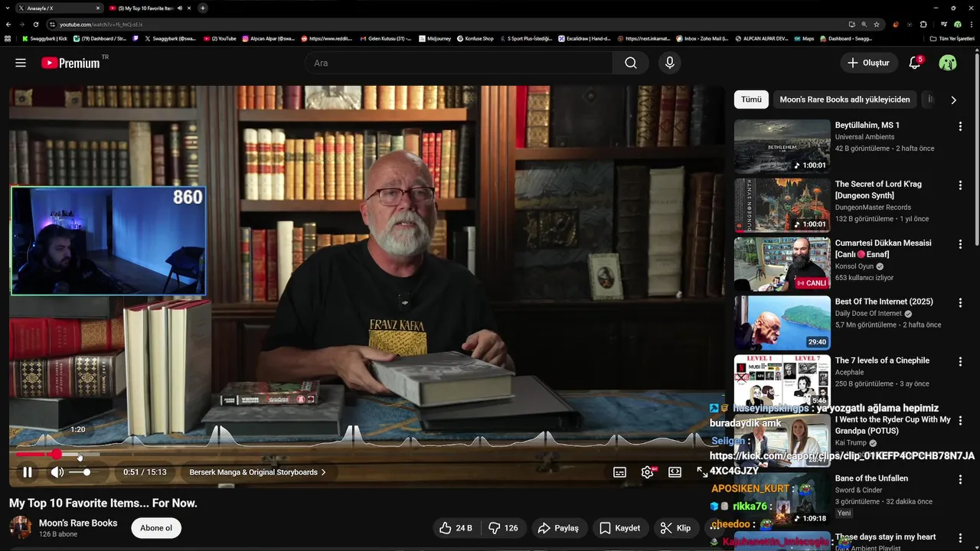Open options for Beytüllahim, MS 1
This screenshot has height=551, width=980.
point(960,126)
